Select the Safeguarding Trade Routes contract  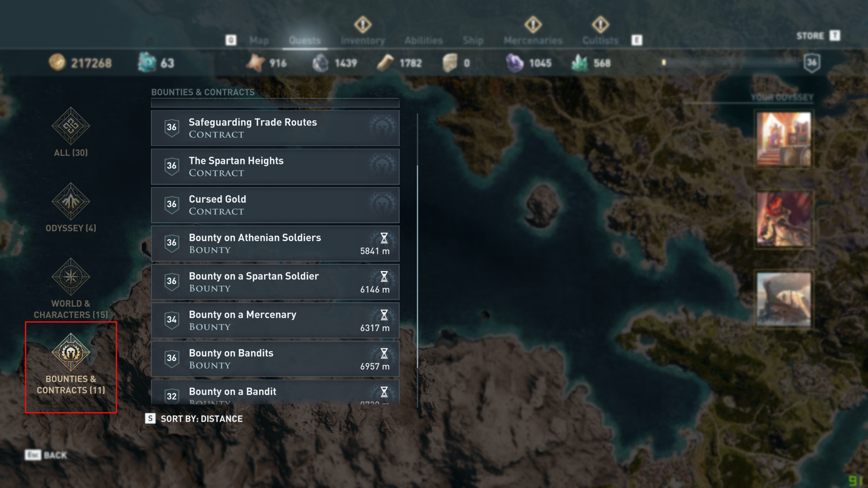tap(275, 128)
